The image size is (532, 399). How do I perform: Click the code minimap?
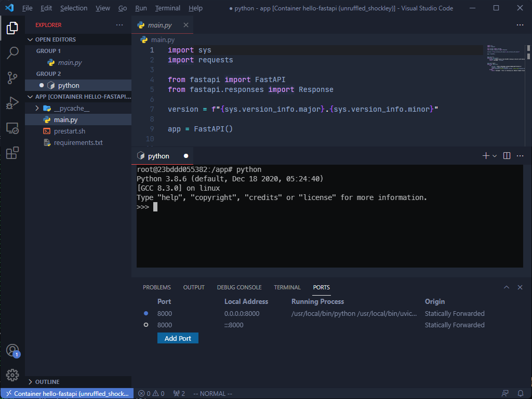point(506,58)
